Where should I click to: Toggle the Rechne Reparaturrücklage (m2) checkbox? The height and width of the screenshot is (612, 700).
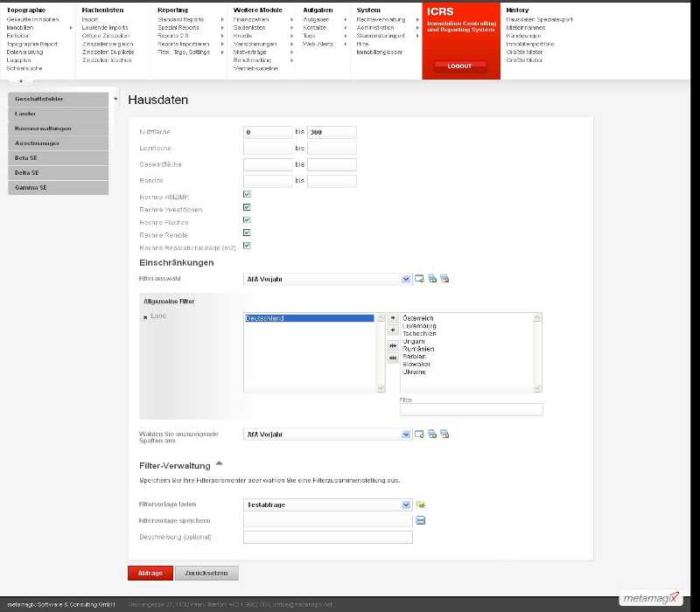[x=247, y=246]
